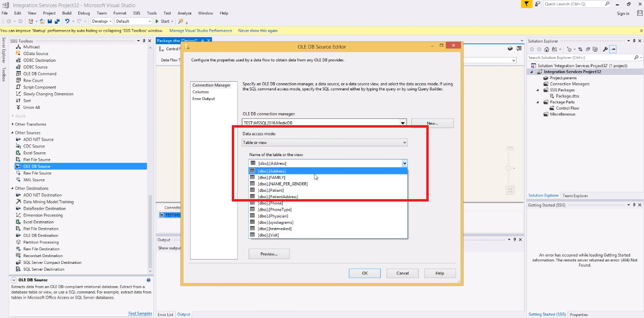The height and width of the screenshot is (318, 644).
Task: Click the Save toolbar icon
Action: [x=50, y=21]
